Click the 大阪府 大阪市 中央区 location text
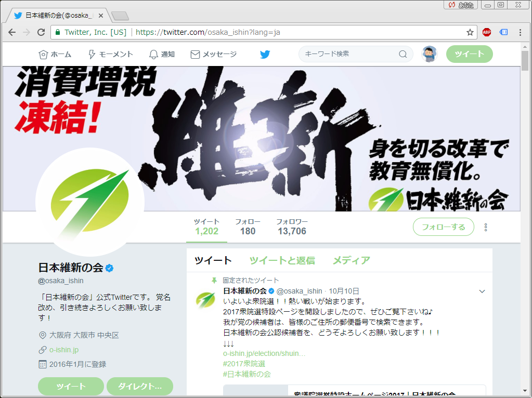Screen dimensions: 532x398 [84, 335]
